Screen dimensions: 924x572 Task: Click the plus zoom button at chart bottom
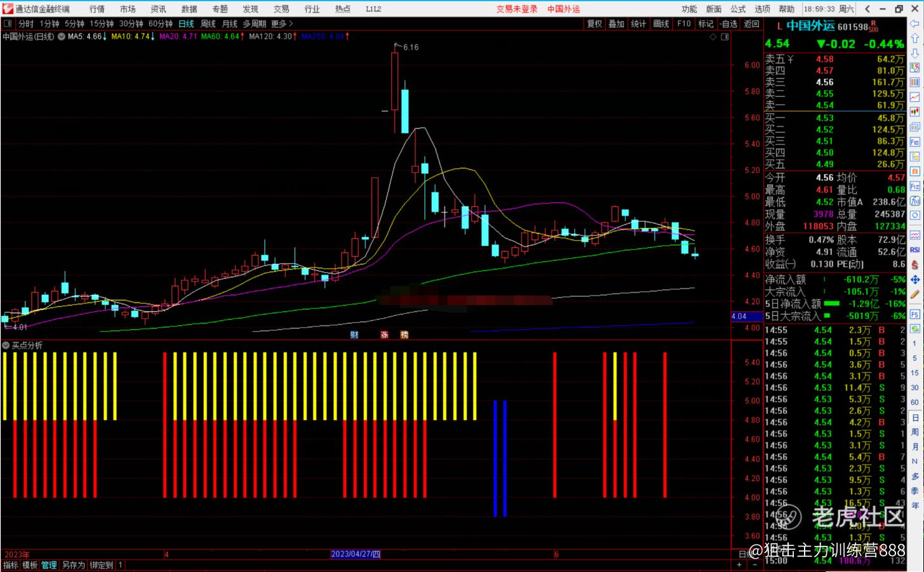[x=739, y=564]
